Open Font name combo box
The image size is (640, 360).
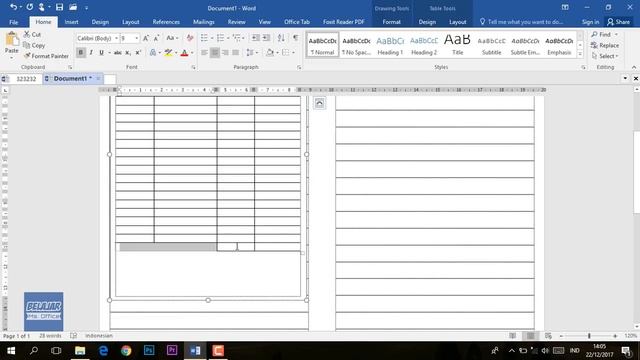[97, 38]
